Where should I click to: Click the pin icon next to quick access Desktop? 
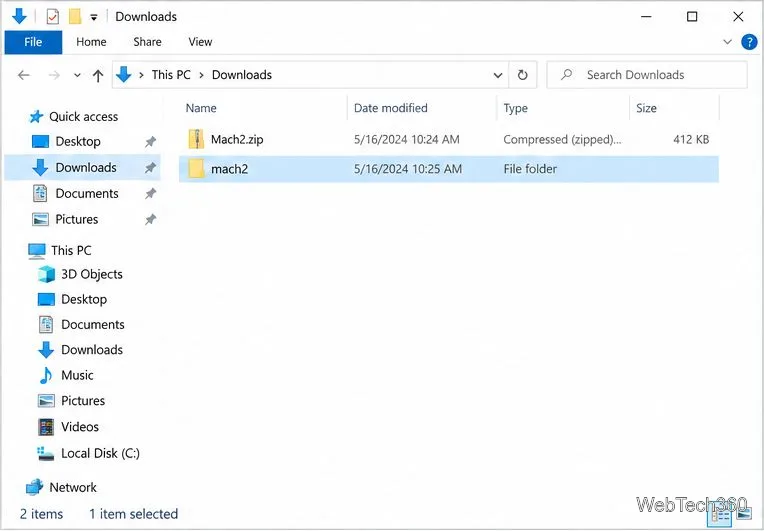[150, 142]
